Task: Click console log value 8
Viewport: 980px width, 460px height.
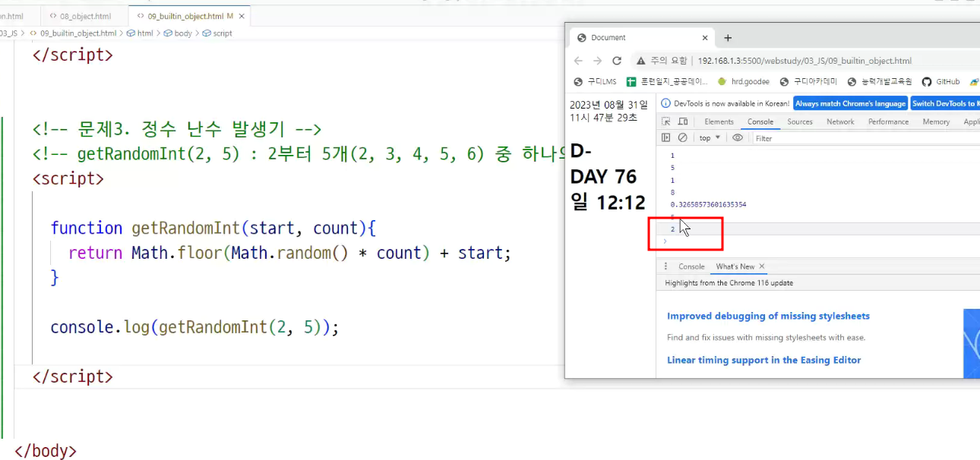Action: (x=672, y=193)
